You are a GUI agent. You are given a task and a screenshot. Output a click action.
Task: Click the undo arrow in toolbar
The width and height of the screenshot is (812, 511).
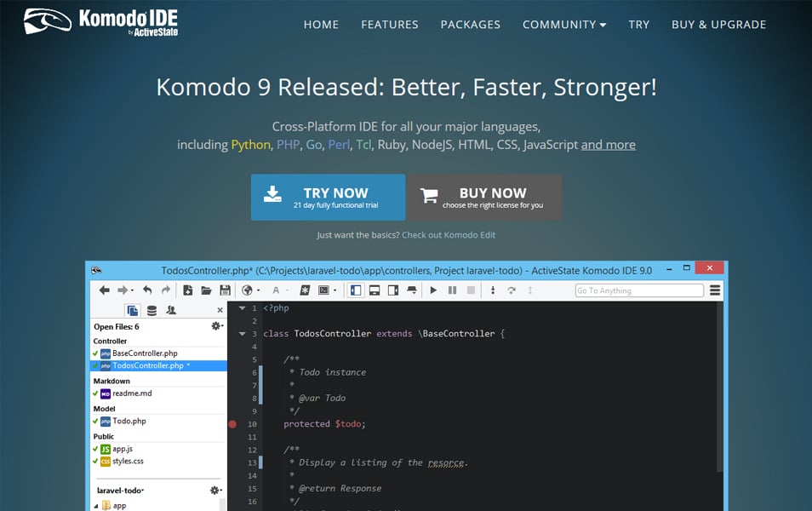click(x=147, y=290)
